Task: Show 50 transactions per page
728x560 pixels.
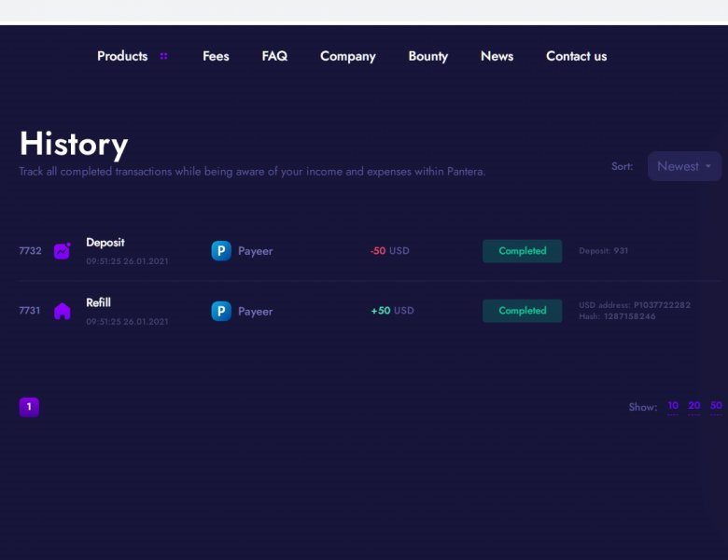Action: click(x=716, y=406)
